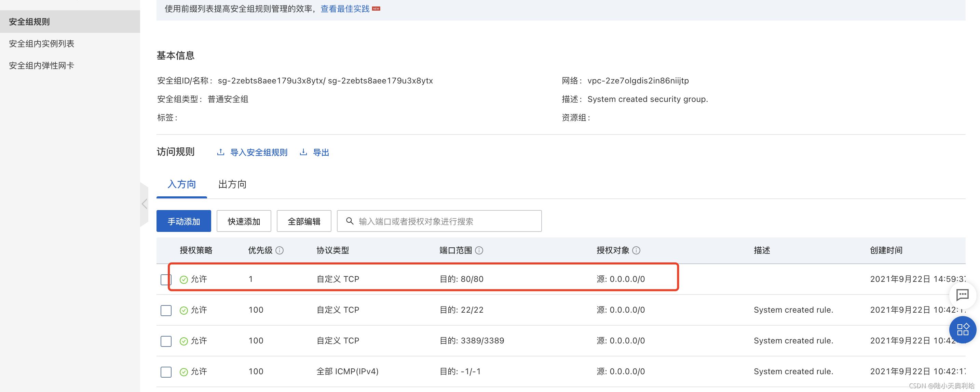Click the 协议类型 column header

333,250
